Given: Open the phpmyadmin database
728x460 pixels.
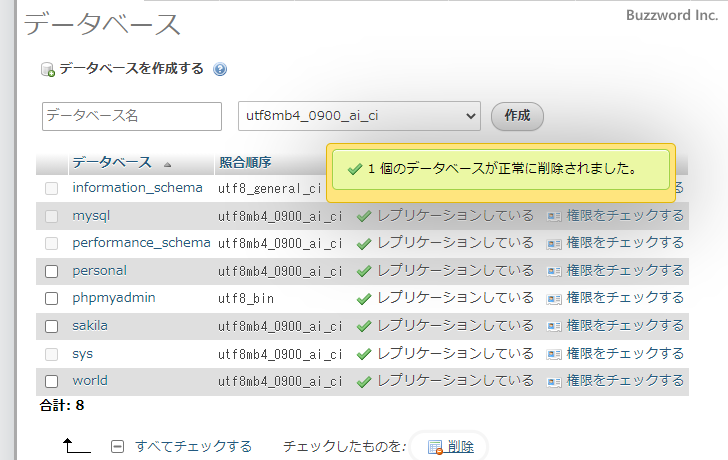Looking at the screenshot, I should (114, 298).
